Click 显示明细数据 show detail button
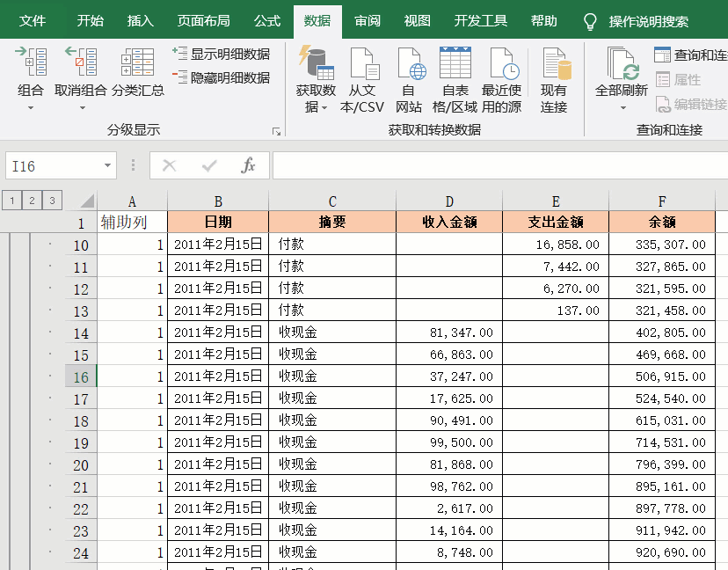The image size is (728, 570). [x=222, y=54]
